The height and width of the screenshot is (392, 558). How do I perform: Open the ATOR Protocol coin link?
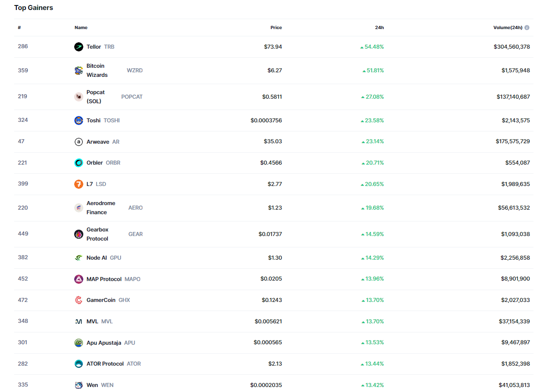105,364
